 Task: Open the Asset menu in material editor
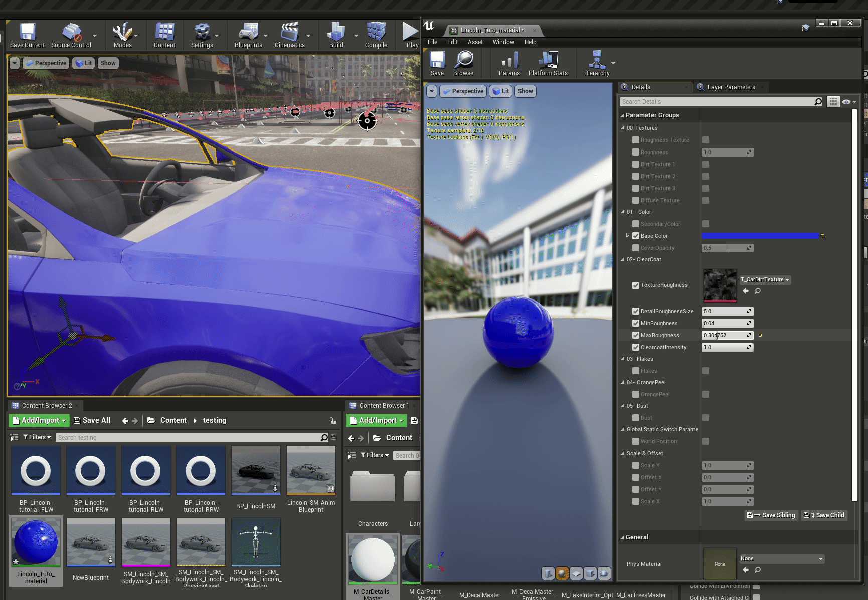coord(475,42)
